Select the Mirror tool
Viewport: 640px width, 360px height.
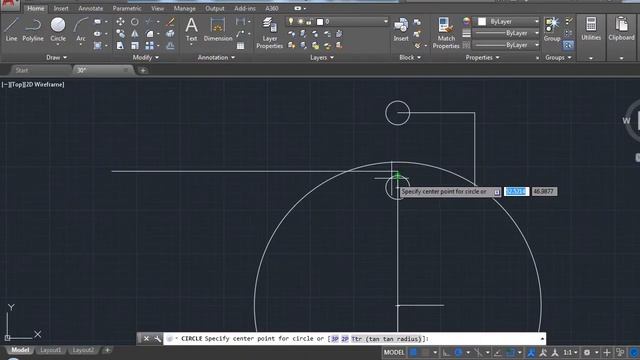[135, 33]
